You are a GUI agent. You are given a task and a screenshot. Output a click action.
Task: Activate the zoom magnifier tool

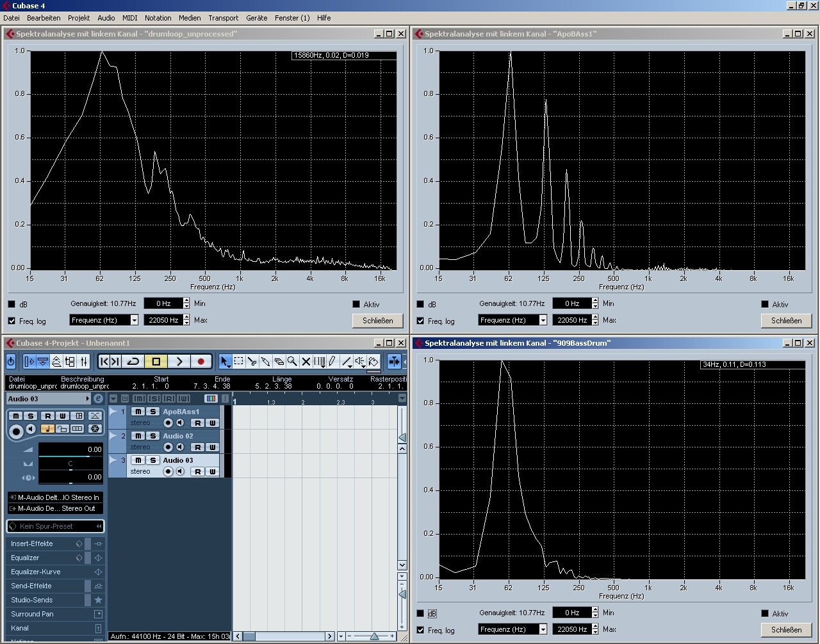[x=292, y=362]
